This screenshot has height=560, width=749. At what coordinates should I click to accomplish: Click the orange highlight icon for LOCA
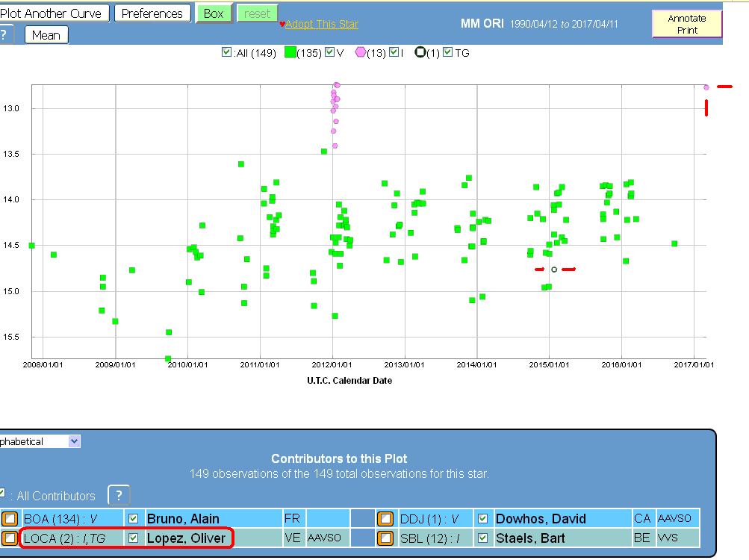coord(10,538)
